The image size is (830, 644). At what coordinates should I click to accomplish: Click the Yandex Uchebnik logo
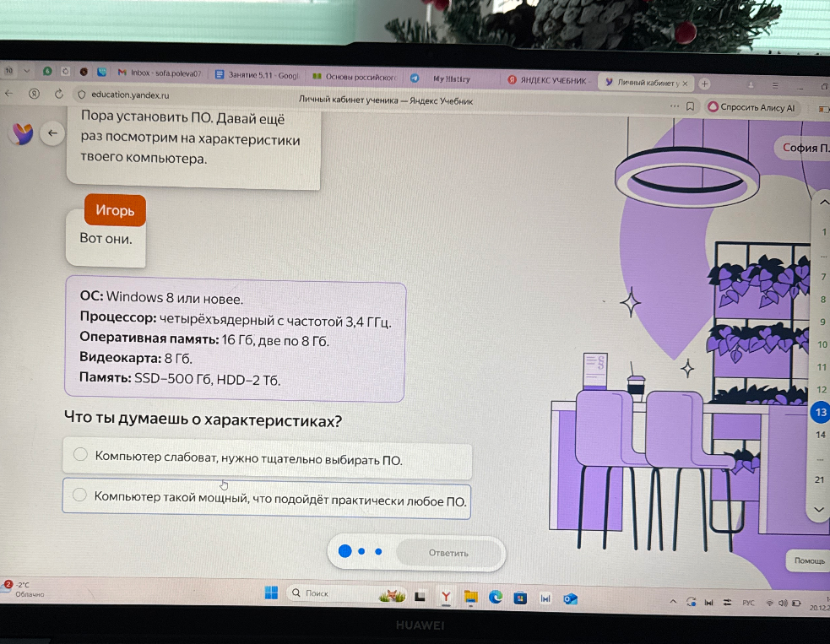[x=22, y=134]
